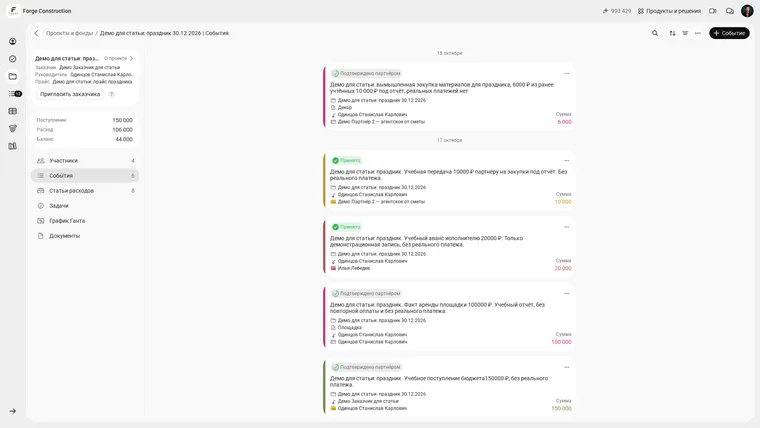Click the sort arrows icon
The width and height of the screenshot is (760, 428).
point(672,33)
